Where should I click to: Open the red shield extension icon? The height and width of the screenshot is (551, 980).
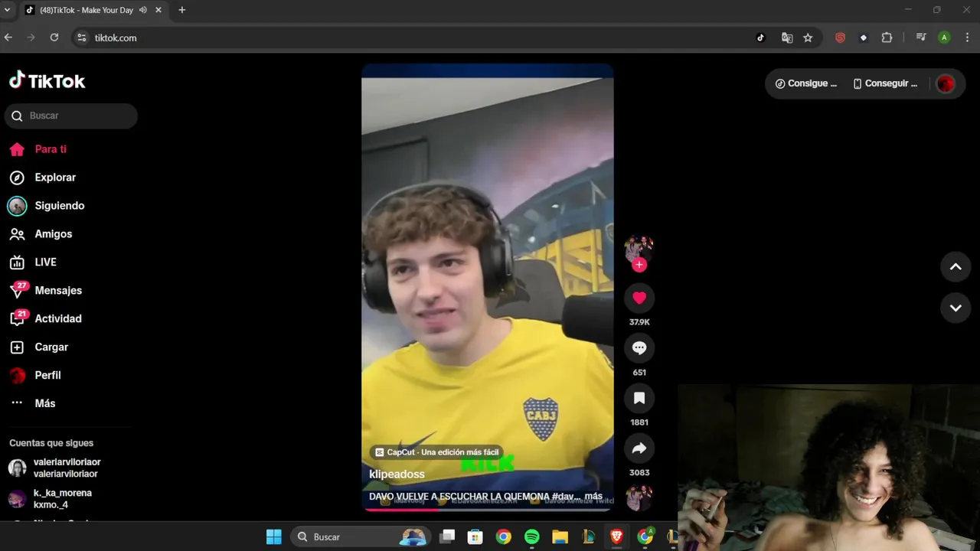pos(840,37)
